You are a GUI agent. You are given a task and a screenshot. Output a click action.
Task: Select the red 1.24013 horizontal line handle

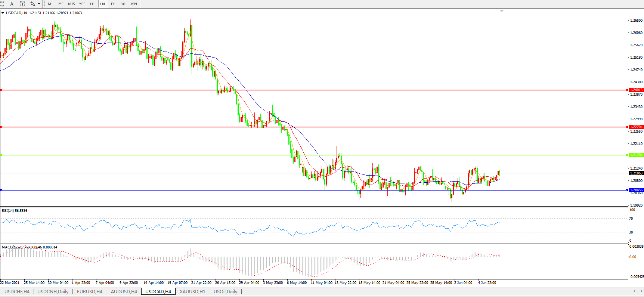point(1,90)
